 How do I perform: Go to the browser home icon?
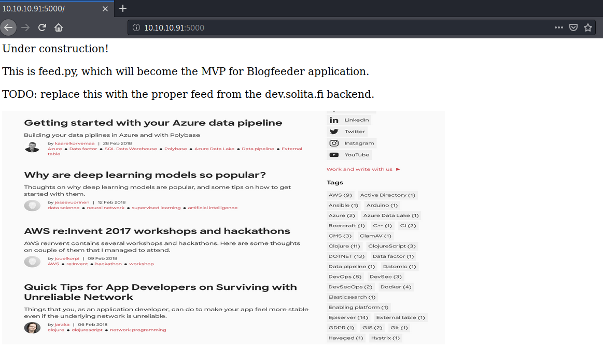click(x=59, y=27)
